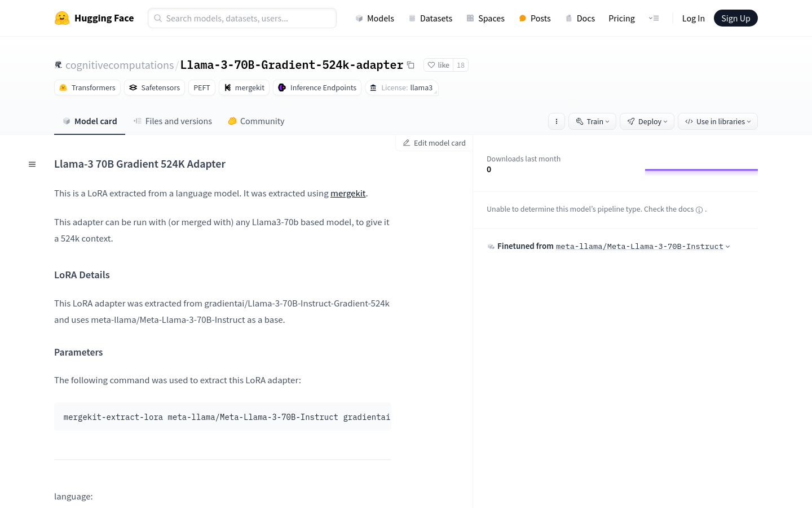This screenshot has width=812, height=508.
Task: Open cognitivecomputations organization avatar
Action: [x=58, y=65]
